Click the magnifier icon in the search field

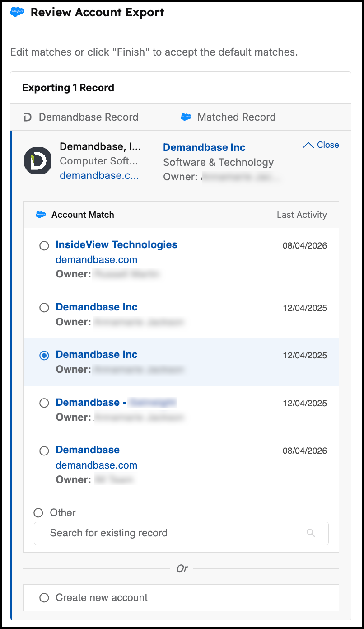[x=311, y=533]
